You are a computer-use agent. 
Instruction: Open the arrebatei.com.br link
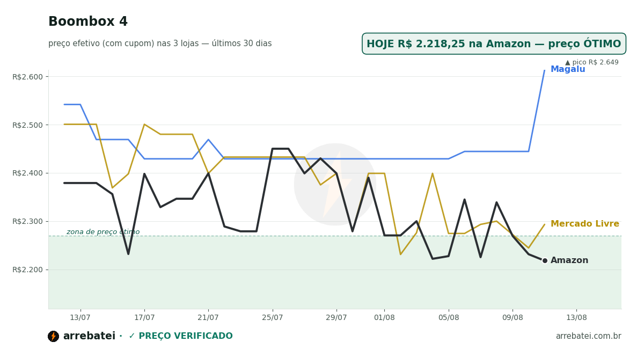pyautogui.click(x=588, y=336)
